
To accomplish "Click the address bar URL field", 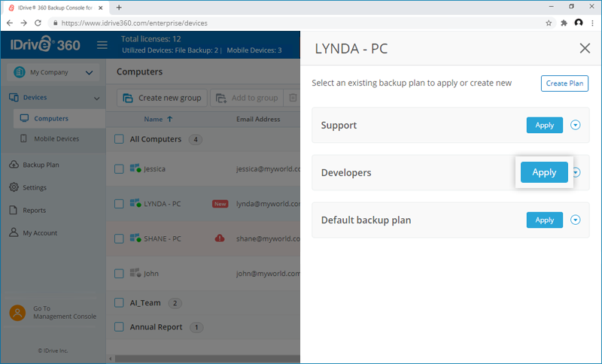I will pyautogui.click(x=301, y=23).
